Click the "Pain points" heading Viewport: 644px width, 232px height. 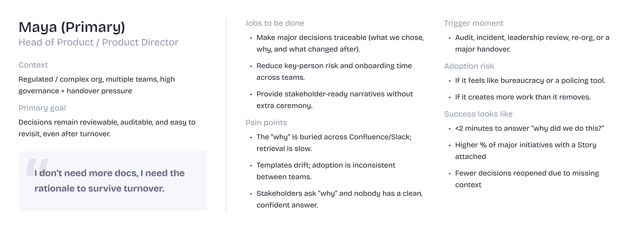pyautogui.click(x=266, y=122)
